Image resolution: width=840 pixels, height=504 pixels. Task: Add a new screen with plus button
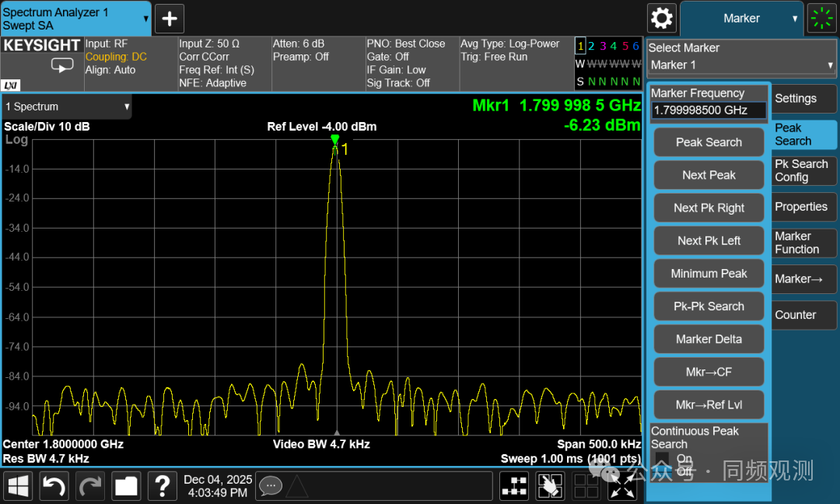point(170,18)
